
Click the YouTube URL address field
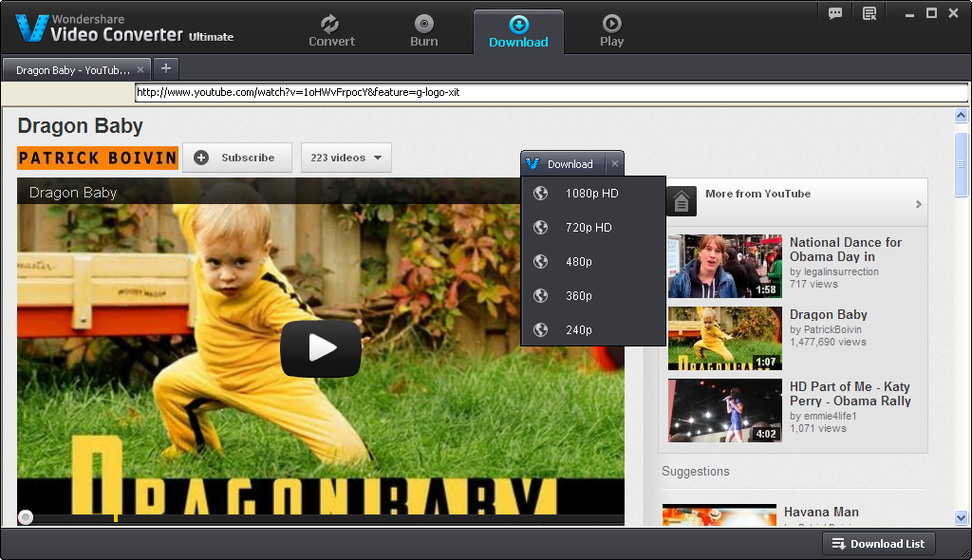(x=551, y=93)
